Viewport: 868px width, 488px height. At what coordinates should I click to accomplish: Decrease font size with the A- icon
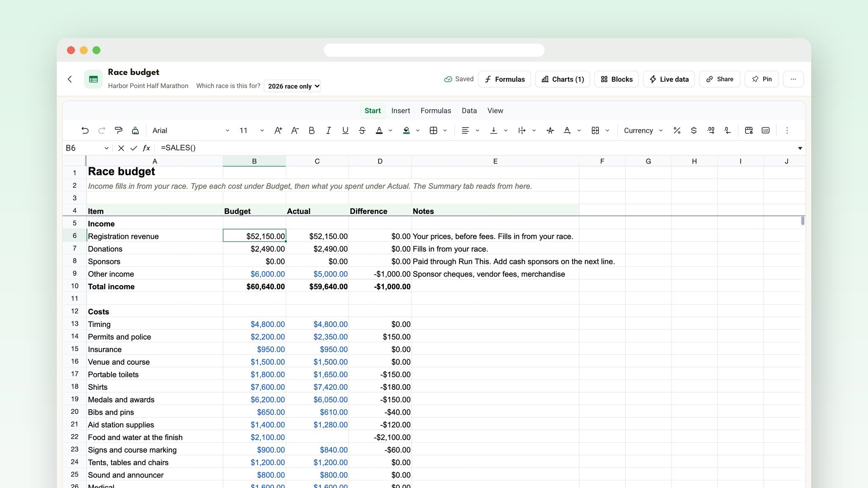pos(295,130)
